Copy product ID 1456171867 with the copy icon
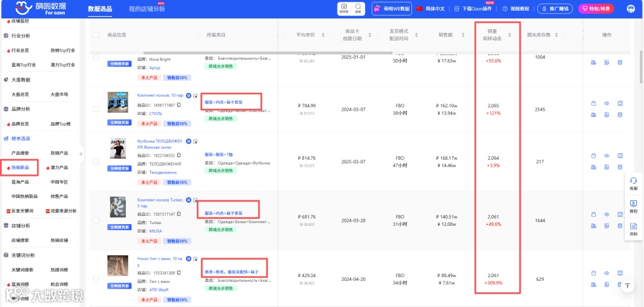 pos(179,105)
